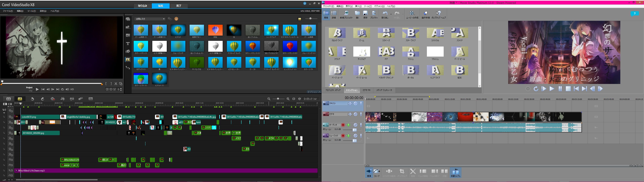The height and width of the screenshot is (182, 644).
Task: Open the プロジェクト(P) menu in Movie Studio
Action: click(x=328, y=6)
